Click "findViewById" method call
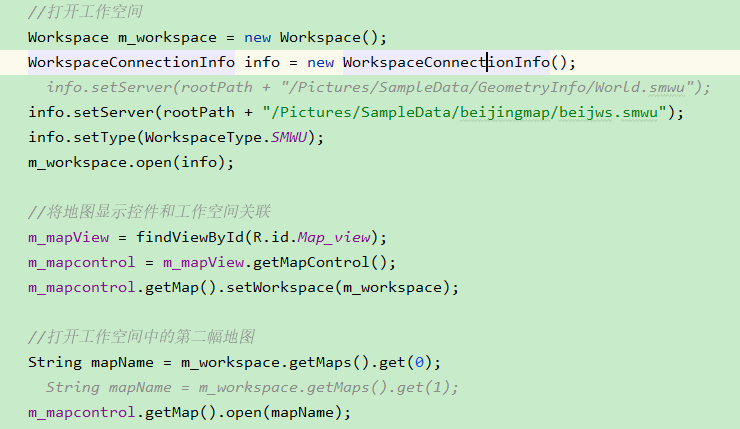The image size is (740, 429). pyautogui.click(x=190, y=237)
